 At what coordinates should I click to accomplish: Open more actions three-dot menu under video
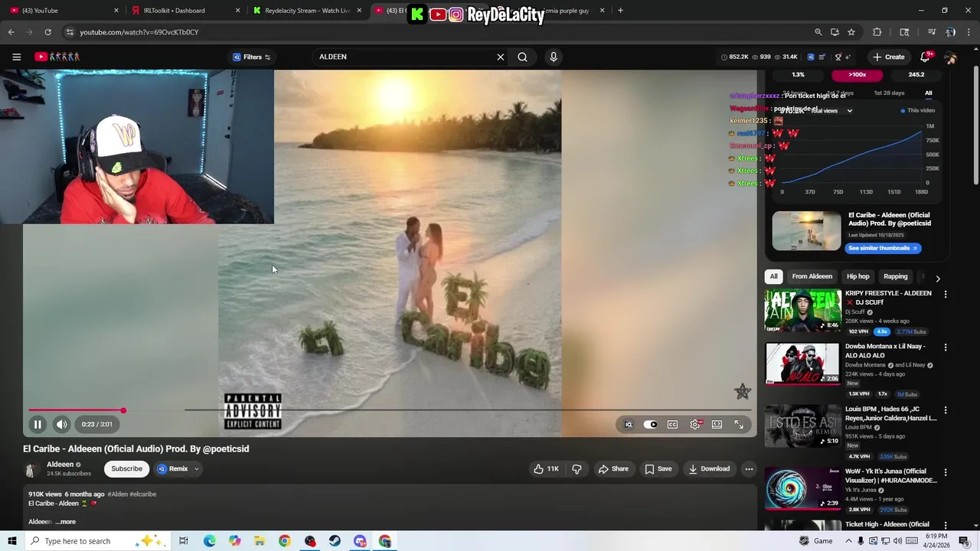click(749, 468)
